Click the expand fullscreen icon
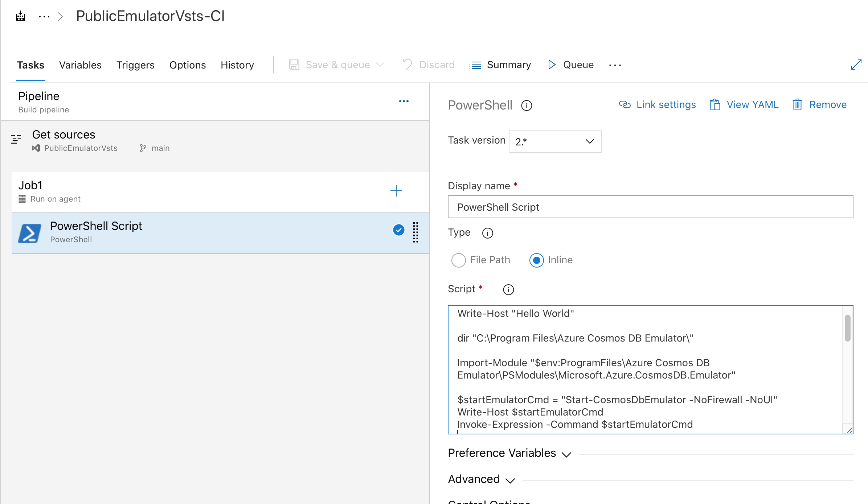The image size is (868, 504). coord(856,65)
